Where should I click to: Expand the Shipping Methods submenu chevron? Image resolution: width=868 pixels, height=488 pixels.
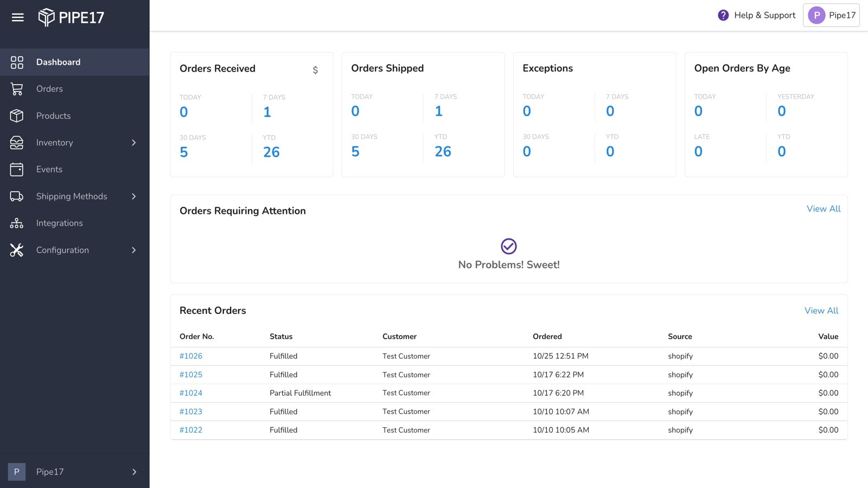point(134,196)
